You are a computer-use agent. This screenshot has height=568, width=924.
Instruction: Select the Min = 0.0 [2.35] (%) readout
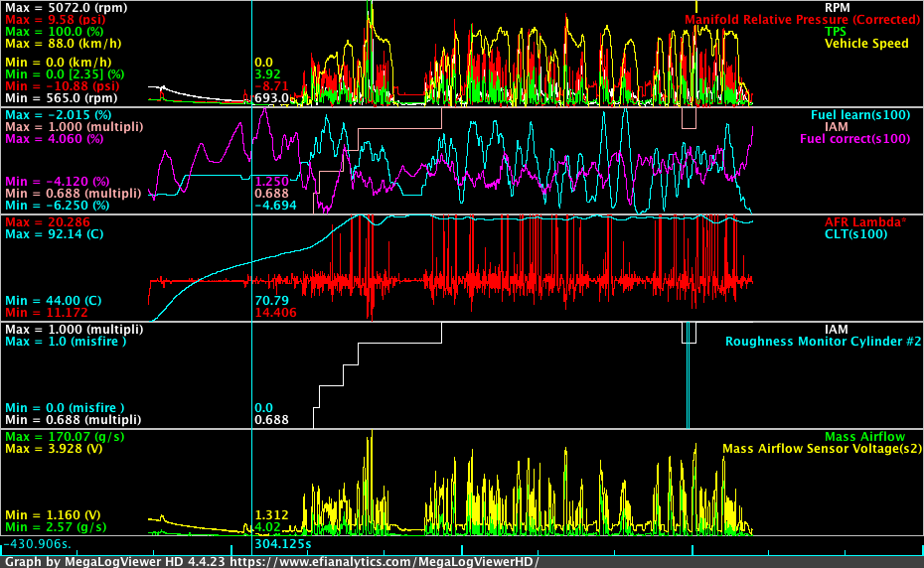pyautogui.click(x=65, y=74)
